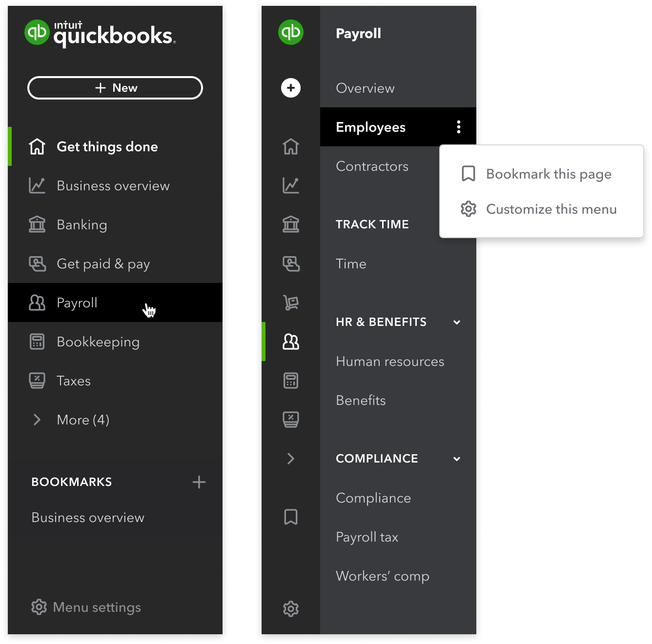The image size is (652, 644).
Task: Click the chart icon in collapsed rail
Action: pyautogui.click(x=291, y=185)
